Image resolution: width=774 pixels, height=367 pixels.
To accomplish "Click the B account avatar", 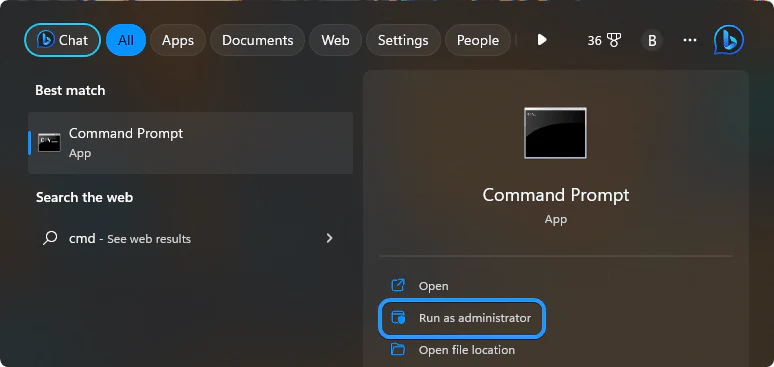I will click(x=652, y=41).
